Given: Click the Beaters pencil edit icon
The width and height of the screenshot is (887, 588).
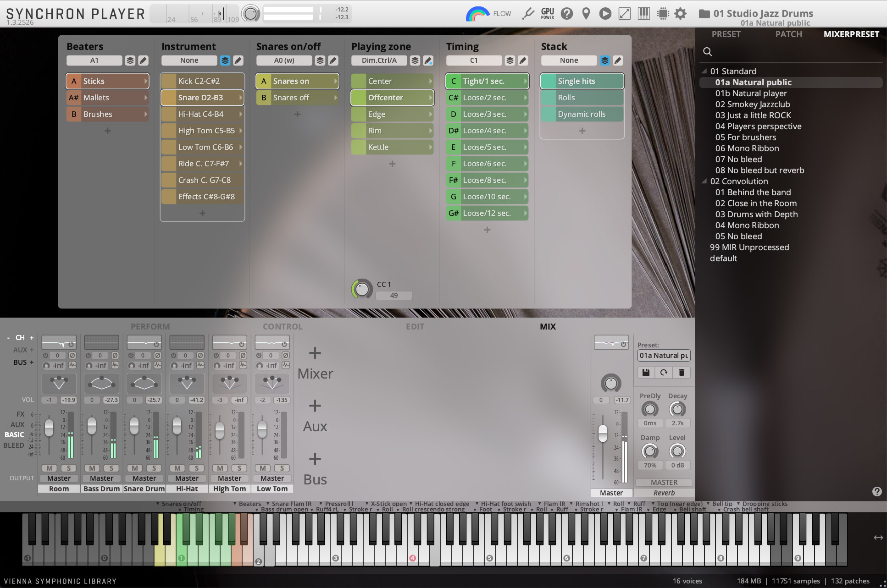Looking at the screenshot, I should tap(143, 60).
